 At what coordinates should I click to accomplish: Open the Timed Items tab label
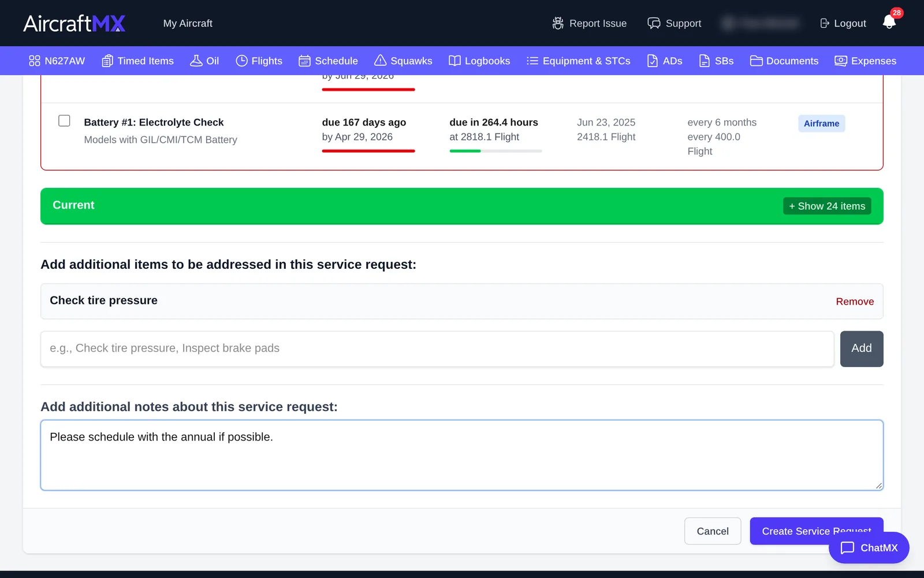146,61
